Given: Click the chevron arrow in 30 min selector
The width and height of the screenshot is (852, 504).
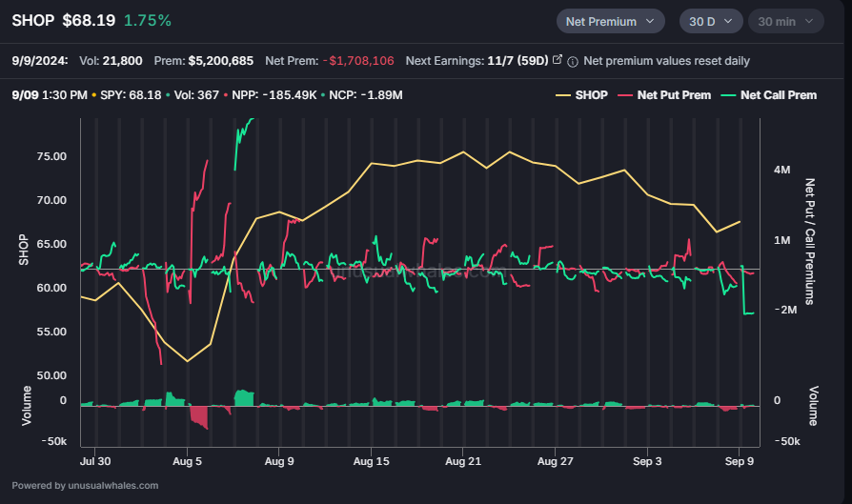Looking at the screenshot, I should [809, 21].
